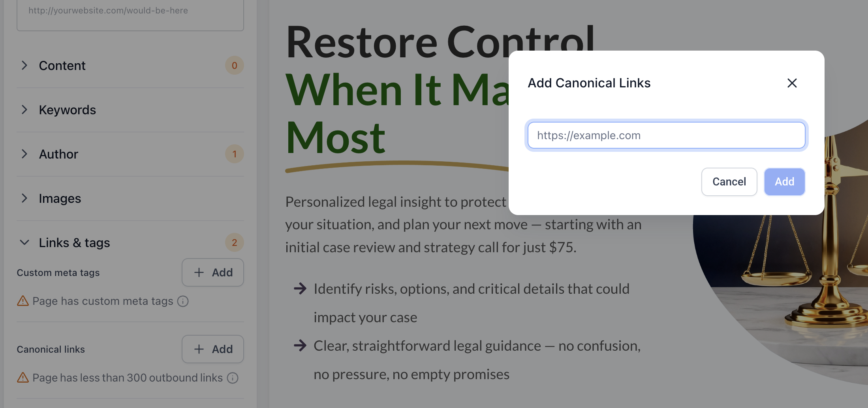The height and width of the screenshot is (408, 868).
Task: Close the Add Canonical Links dialog
Action: 792,83
